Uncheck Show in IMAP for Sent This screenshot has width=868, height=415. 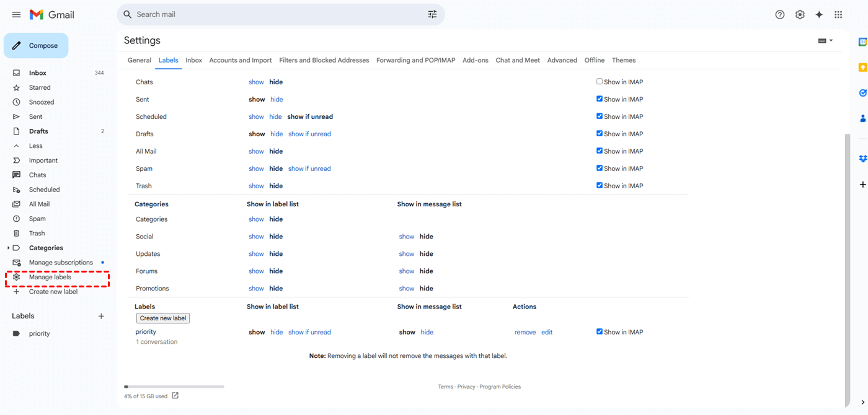coord(600,98)
